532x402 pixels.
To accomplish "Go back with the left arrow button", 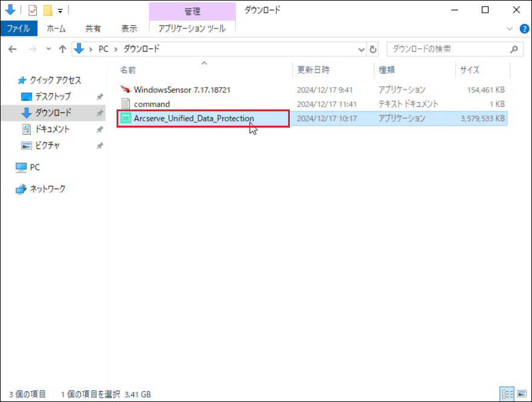I will point(13,49).
